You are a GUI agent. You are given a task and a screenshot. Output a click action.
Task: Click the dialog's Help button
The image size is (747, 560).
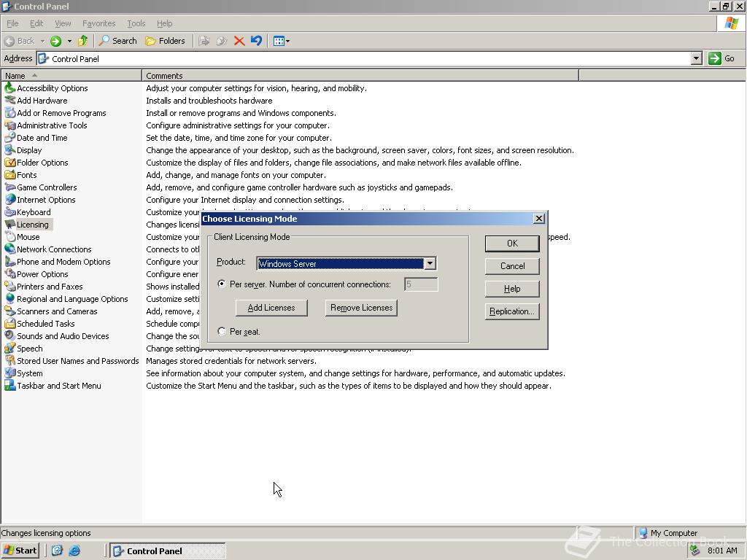click(512, 289)
